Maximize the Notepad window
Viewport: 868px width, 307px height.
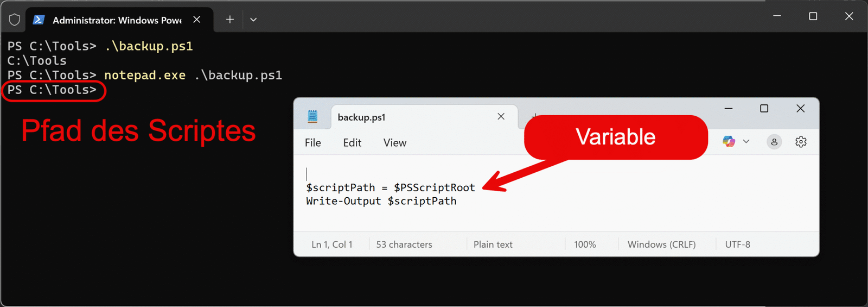(x=764, y=109)
